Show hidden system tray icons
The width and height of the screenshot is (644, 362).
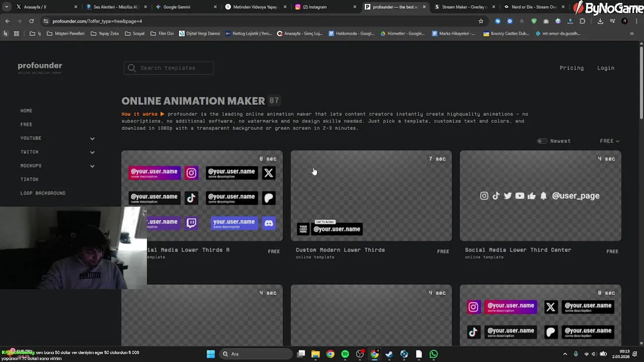[x=565, y=354]
